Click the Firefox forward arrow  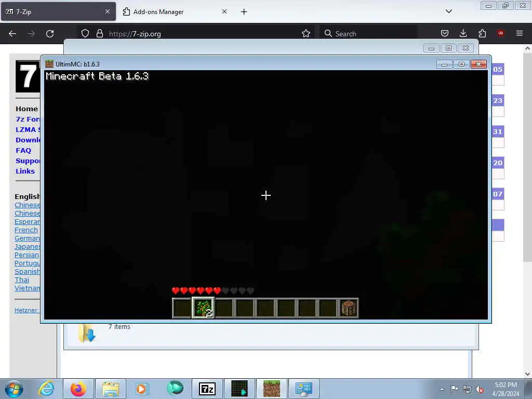(x=31, y=34)
